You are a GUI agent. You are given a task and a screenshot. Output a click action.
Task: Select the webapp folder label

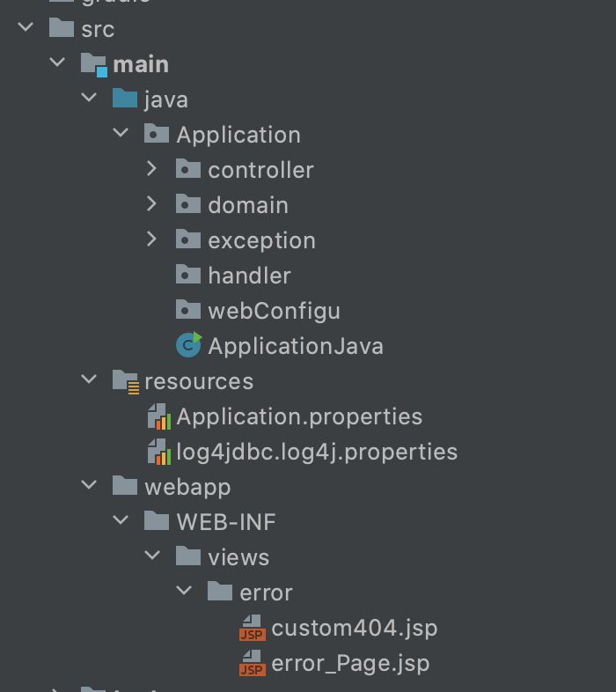[x=188, y=488]
